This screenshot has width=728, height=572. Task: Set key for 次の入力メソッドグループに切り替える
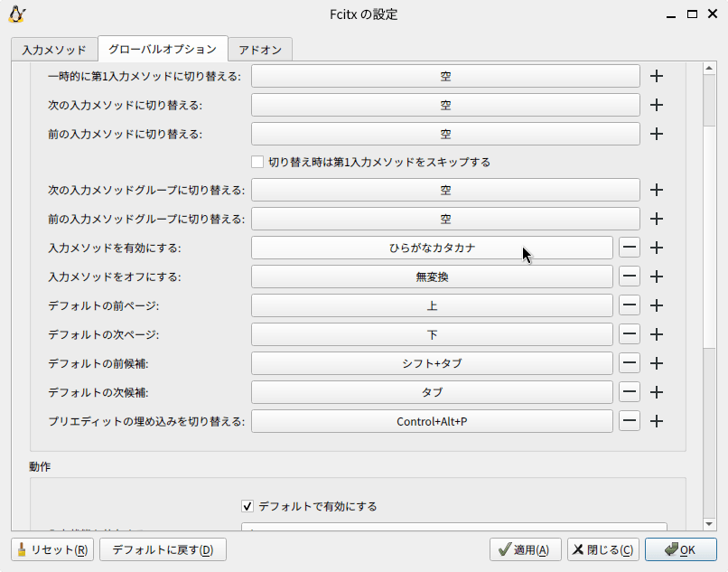coord(445,190)
